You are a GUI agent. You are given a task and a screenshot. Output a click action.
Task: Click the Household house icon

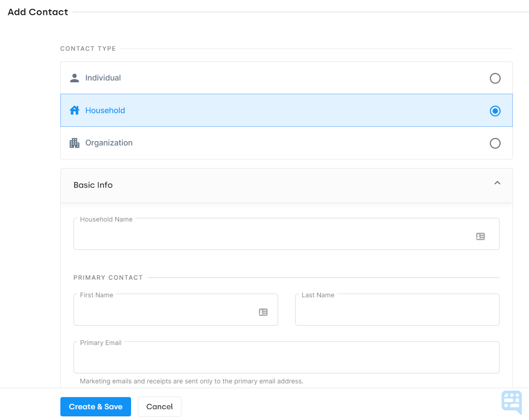(74, 110)
